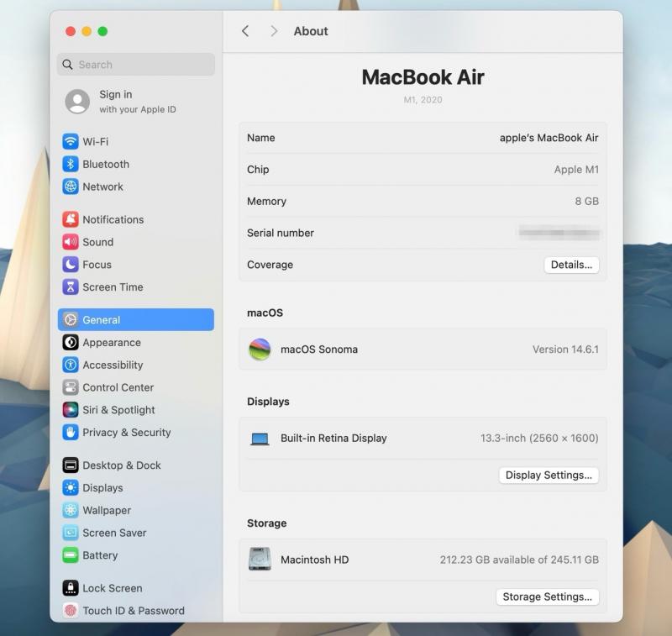This screenshot has height=636, width=672.
Task: Select Privacy & Security hand icon
Action: click(71, 433)
